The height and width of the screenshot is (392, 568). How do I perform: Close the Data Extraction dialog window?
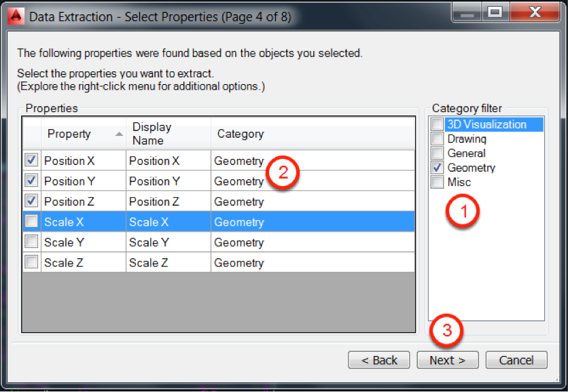[x=535, y=12]
